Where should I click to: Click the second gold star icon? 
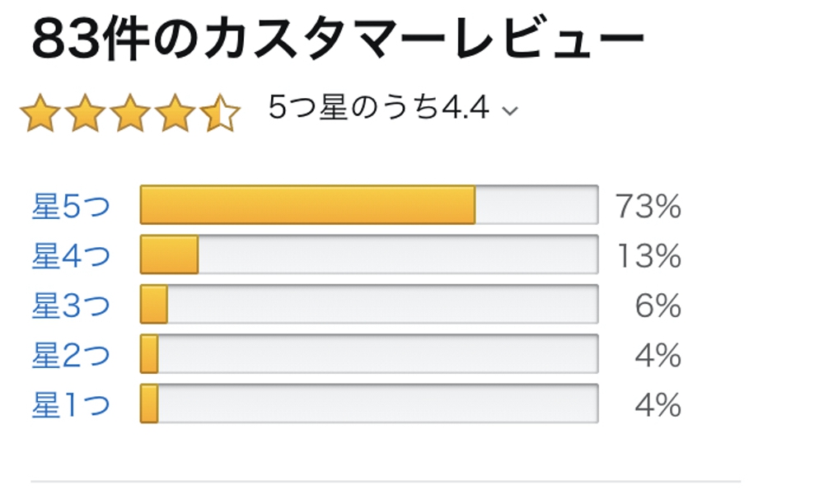click(x=85, y=114)
